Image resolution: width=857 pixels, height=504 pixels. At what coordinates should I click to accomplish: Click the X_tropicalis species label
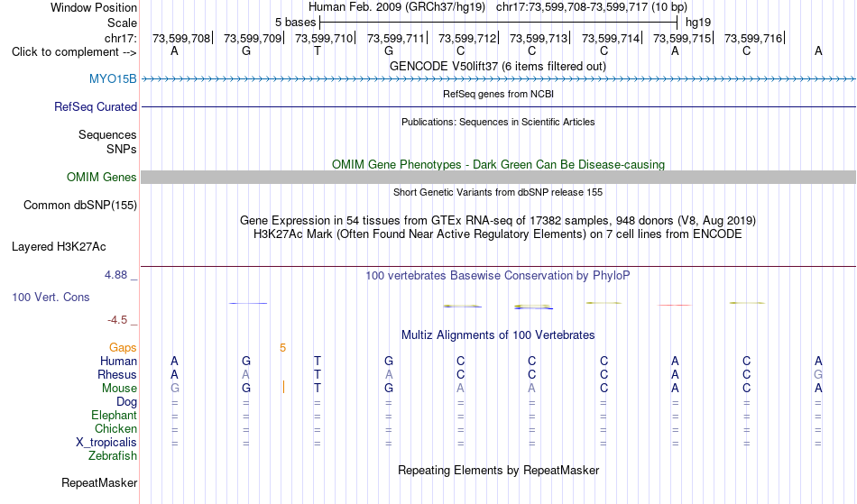[x=106, y=443]
